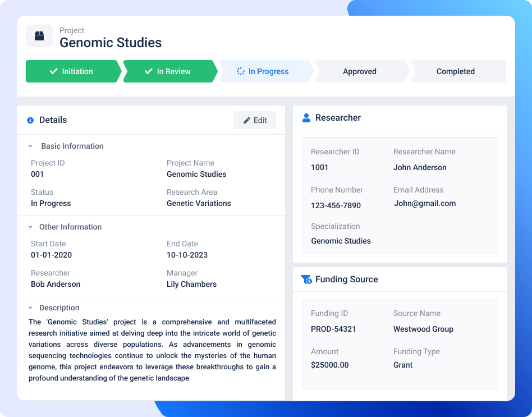Click the project box icon beside Genomic Studies

click(39, 36)
